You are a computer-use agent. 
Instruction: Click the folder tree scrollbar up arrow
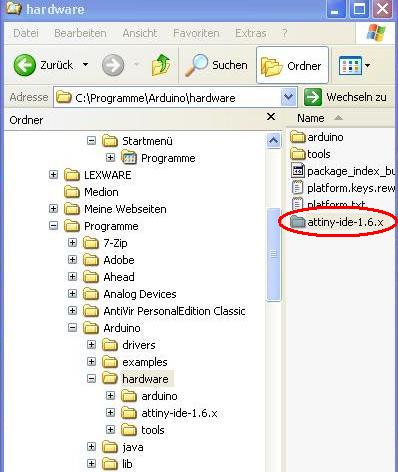(274, 141)
